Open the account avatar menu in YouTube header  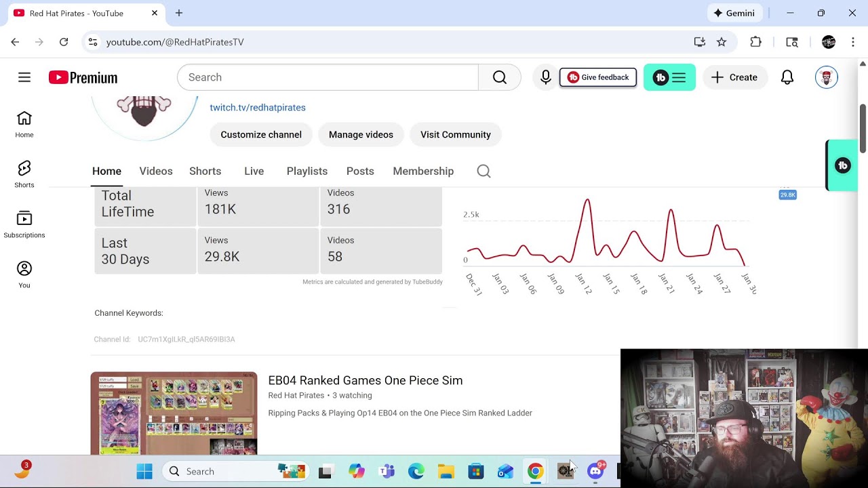[826, 77]
